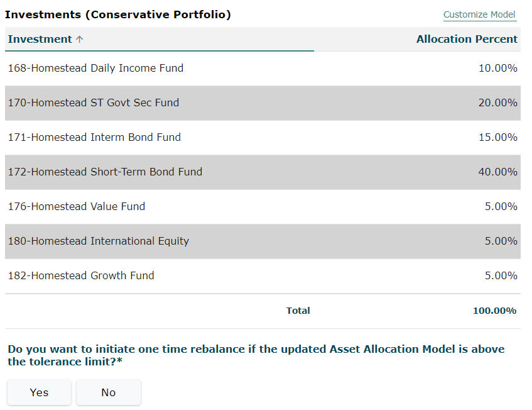This screenshot has width=532, height=410.
Task: Select the 182-Homestead Growth Fund row
Action: pos(263,276)
